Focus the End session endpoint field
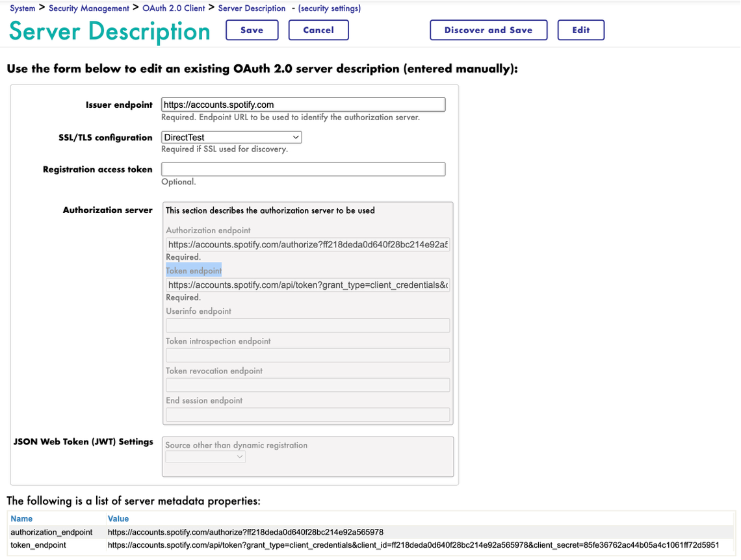Screen dimensions: 741x560 point(307,415)
